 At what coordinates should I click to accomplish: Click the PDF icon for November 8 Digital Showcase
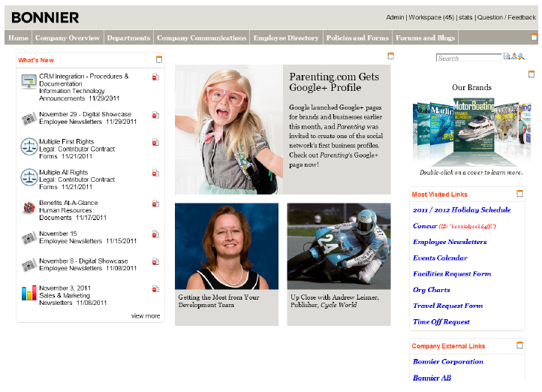click(155, 261)
